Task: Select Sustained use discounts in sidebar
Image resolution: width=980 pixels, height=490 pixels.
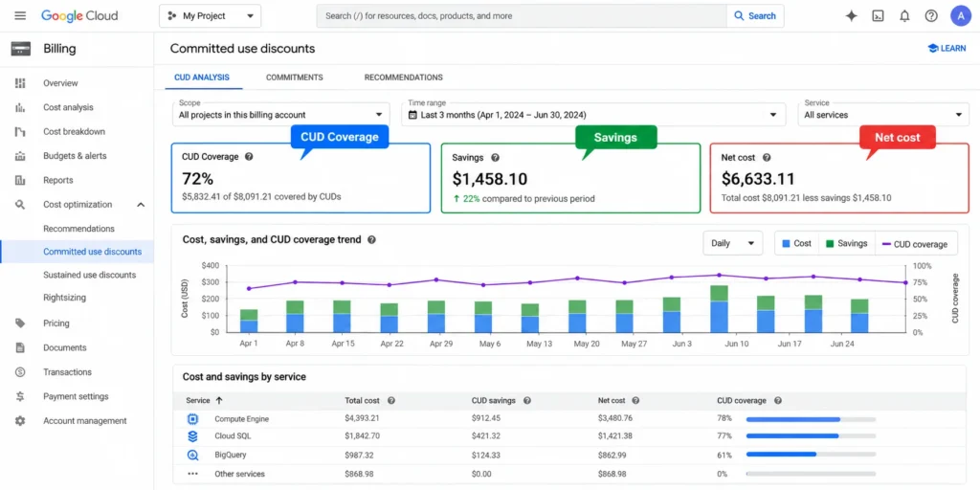Action: pyautogui.click(x=89, y=275)
